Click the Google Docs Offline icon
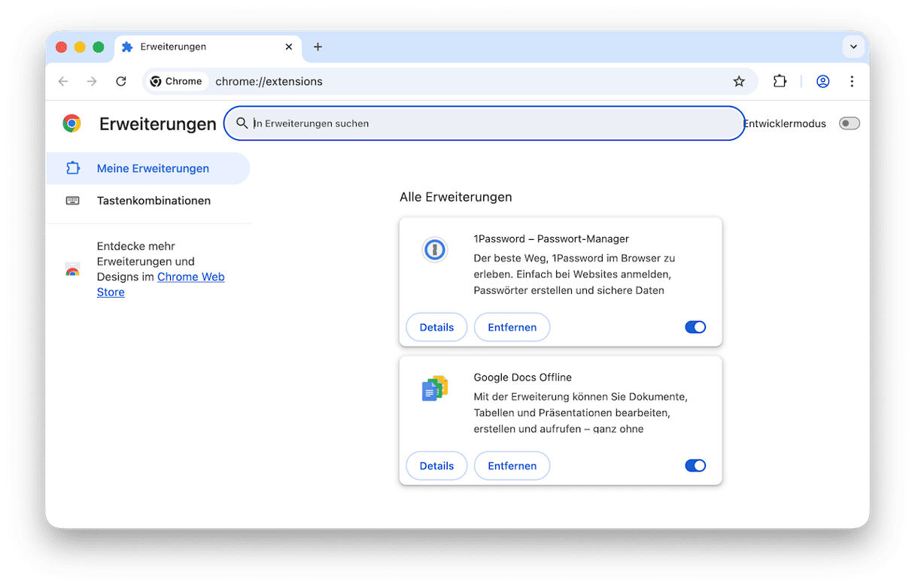Viewport: 915px width, 588px height. pos(434,388)
